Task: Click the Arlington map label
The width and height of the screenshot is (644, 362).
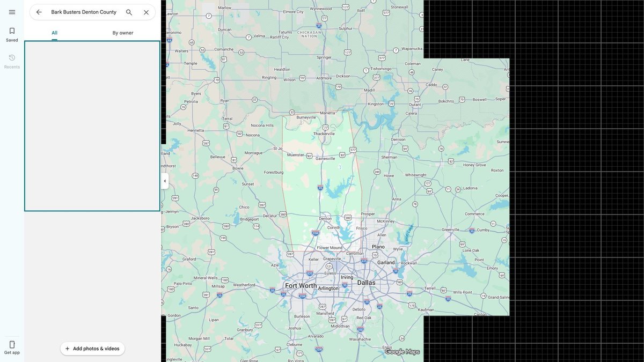Action: pyautogui.click(x=328, y=289)
